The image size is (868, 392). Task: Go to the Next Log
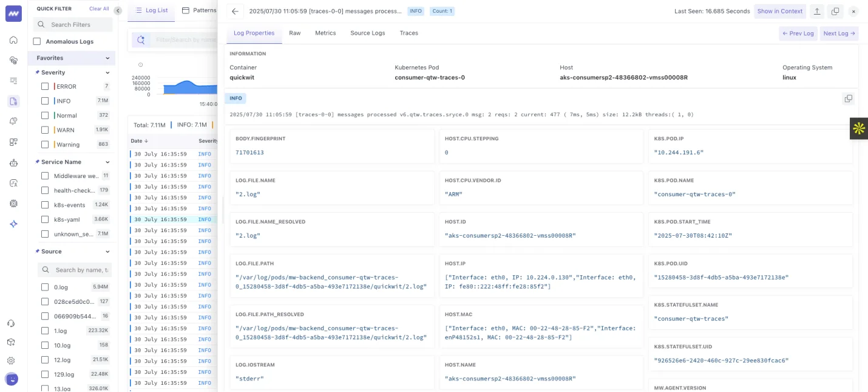tap(839, 33)
